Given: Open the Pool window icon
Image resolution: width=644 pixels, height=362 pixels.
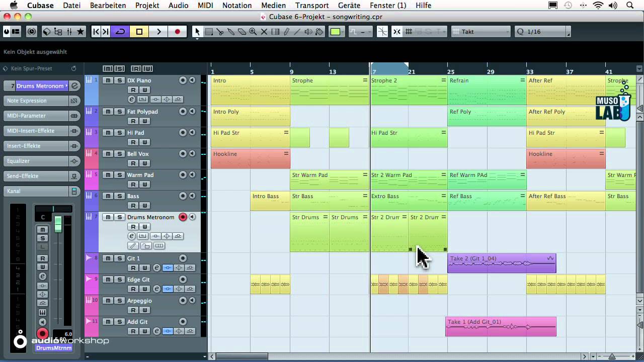Looking at the screenshot, I should 58,32.
